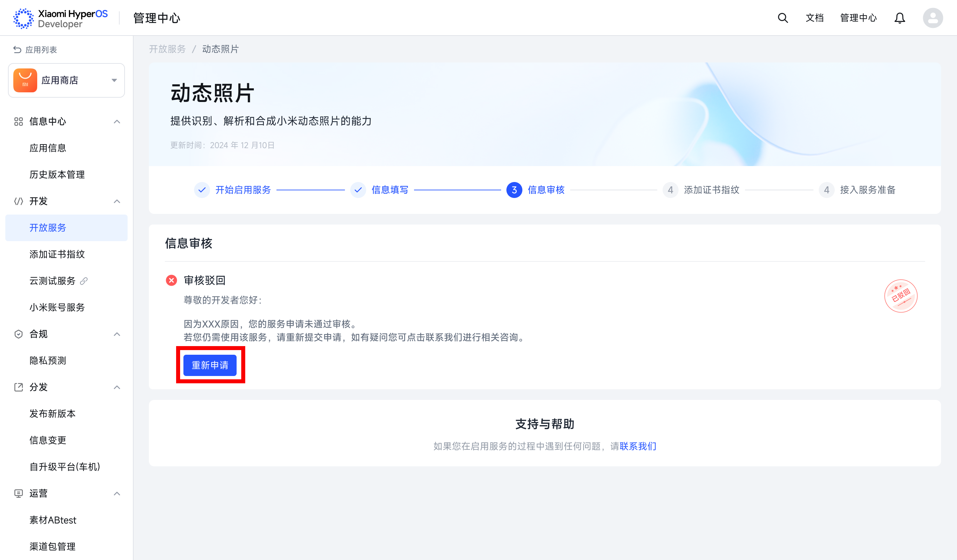Collapse the 开发 sidebar section
Screen dimensions: 957x560
[117, 201]
